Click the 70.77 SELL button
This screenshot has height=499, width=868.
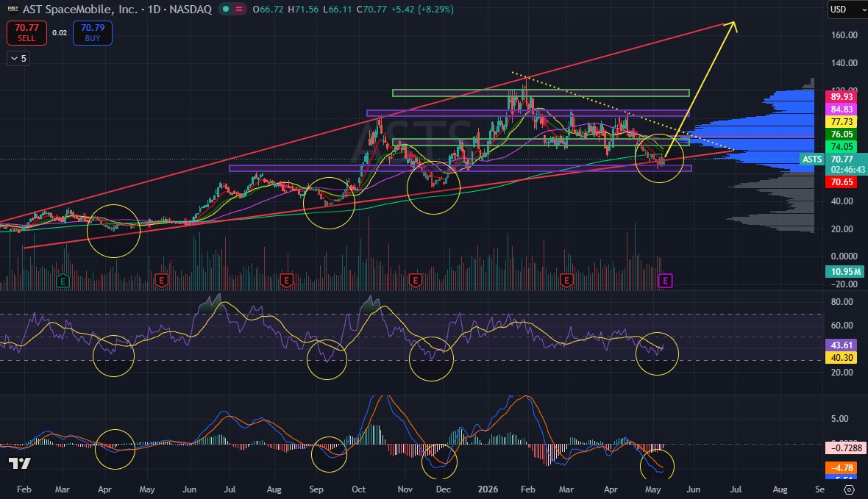[26, 32]
